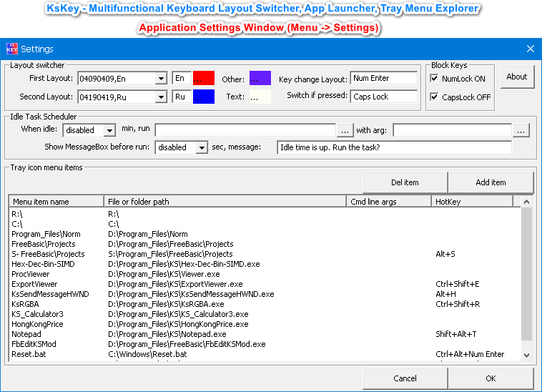Click the Switch if pressed field
Screen dimensions: 542x392
(x=384, y=97)
